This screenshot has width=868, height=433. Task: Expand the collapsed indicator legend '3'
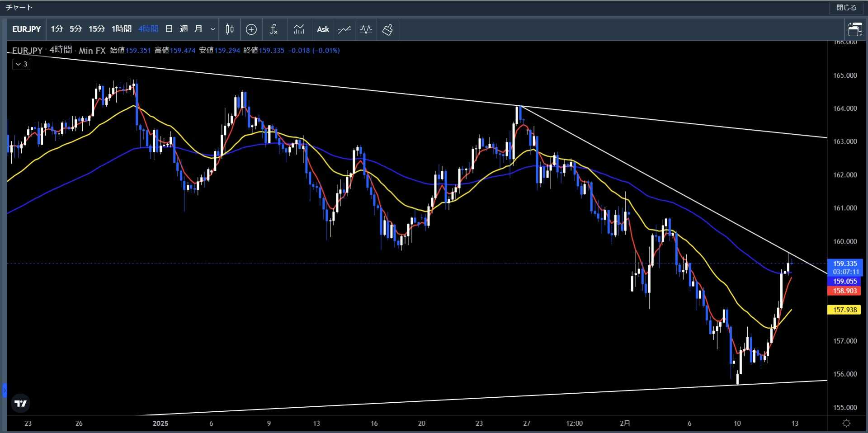click(x=21, y=64)
